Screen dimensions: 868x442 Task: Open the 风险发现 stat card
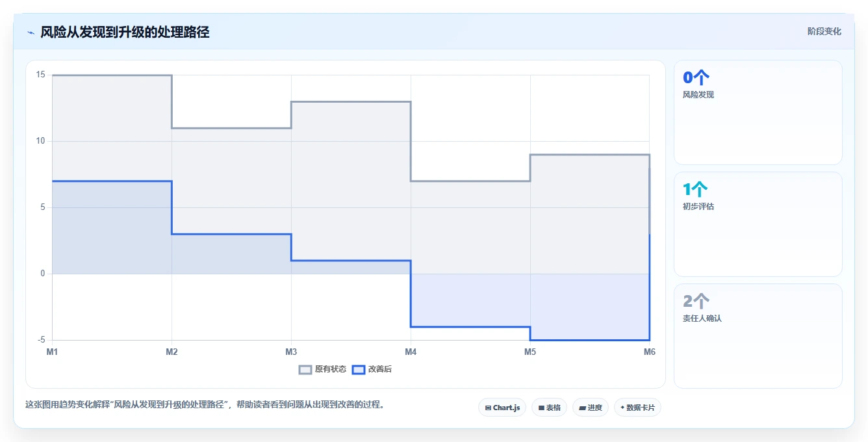point(758,112)
